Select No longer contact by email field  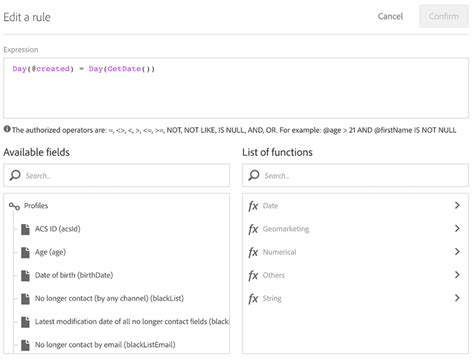pyautogui.click(x=105, y=345)
